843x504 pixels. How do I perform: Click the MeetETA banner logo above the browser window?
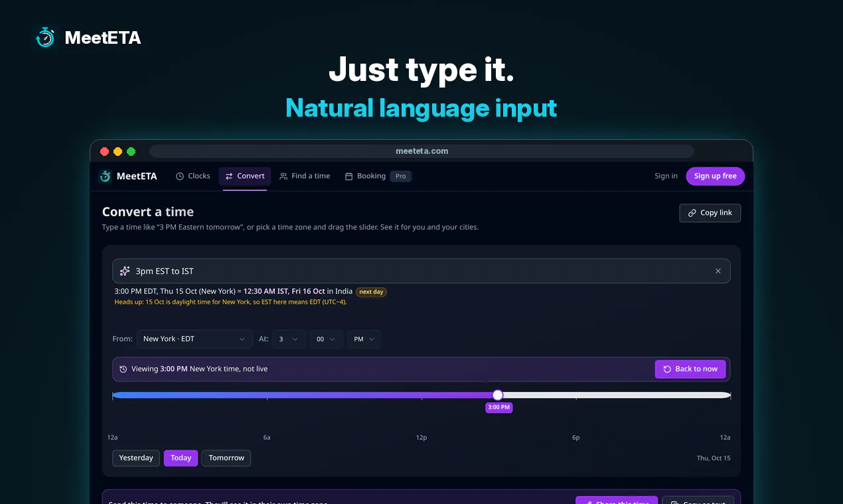point(88,38)
